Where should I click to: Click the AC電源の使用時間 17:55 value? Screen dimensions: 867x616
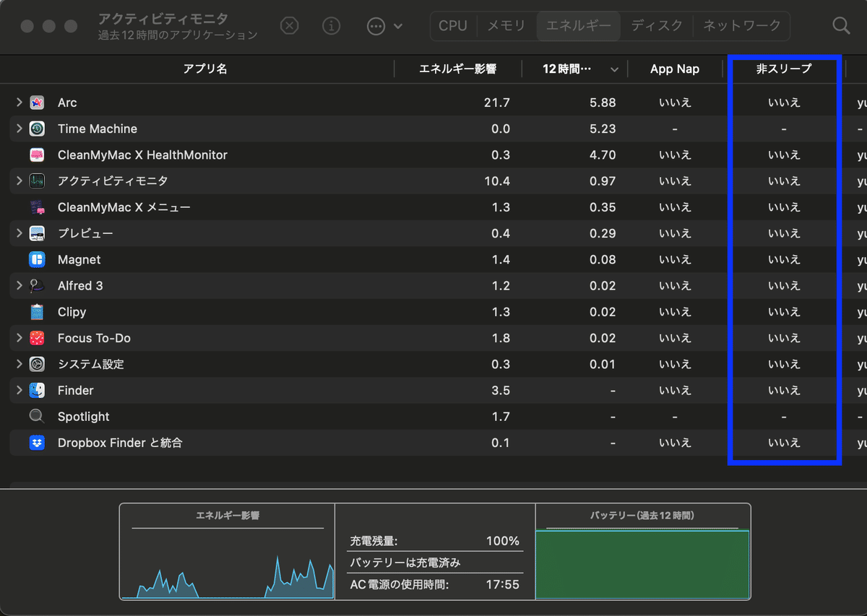click(x=503, y=584)
